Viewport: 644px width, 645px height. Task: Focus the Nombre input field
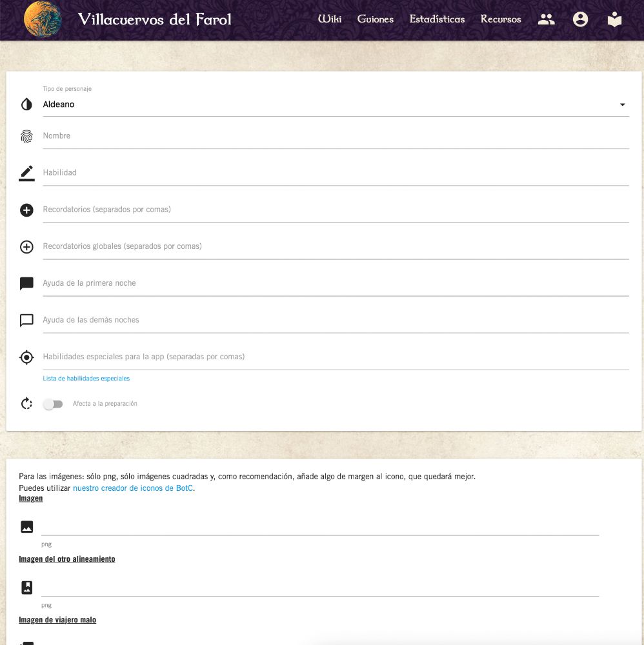336,136
